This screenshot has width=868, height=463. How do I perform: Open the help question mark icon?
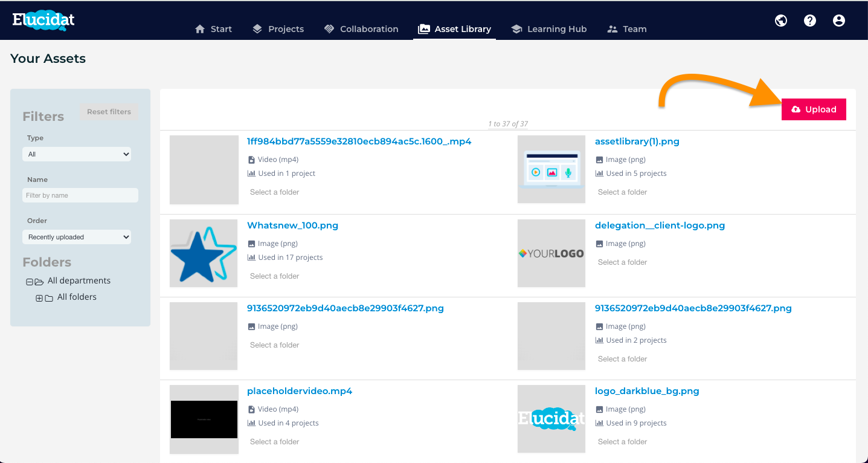pyautogui.click(x=810, y=21)
